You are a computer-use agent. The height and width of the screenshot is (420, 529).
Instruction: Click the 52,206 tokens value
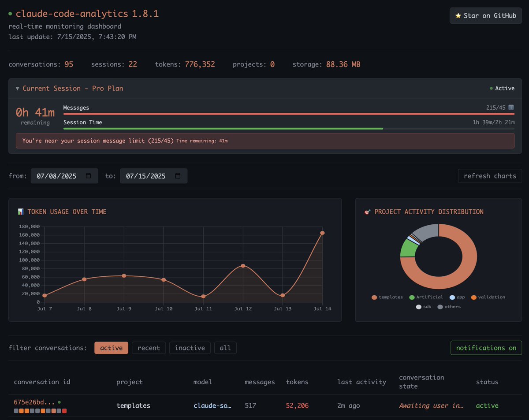[x=297, y=405]
